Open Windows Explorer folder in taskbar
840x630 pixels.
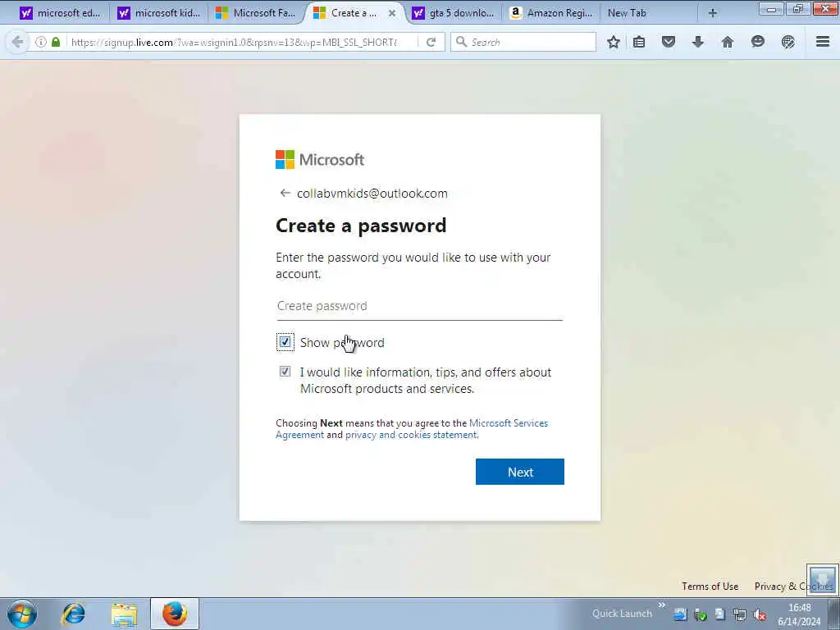point(125,614)
